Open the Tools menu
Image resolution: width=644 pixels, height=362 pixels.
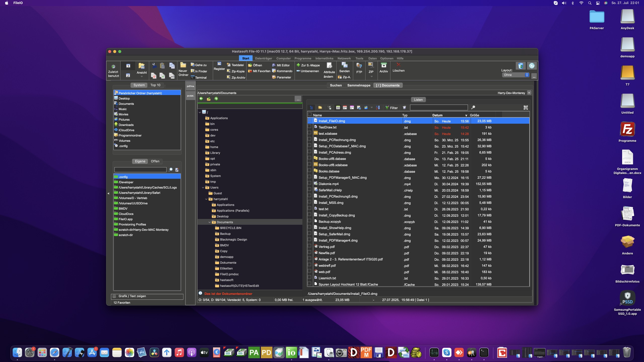pos(359,58)
